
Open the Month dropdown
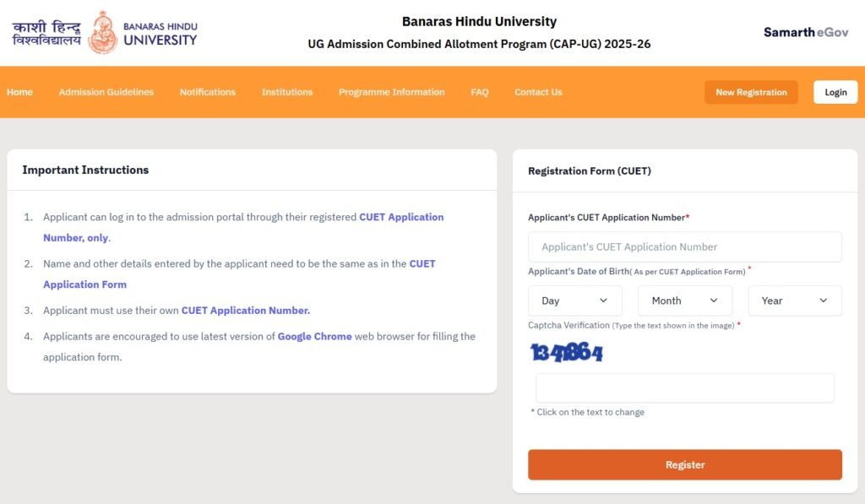pos(684,301)
